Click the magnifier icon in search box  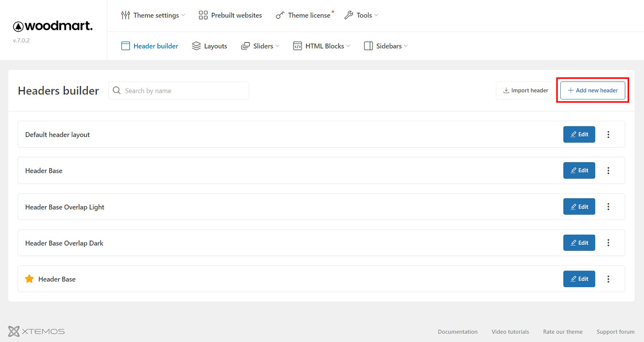click(117, 91)
